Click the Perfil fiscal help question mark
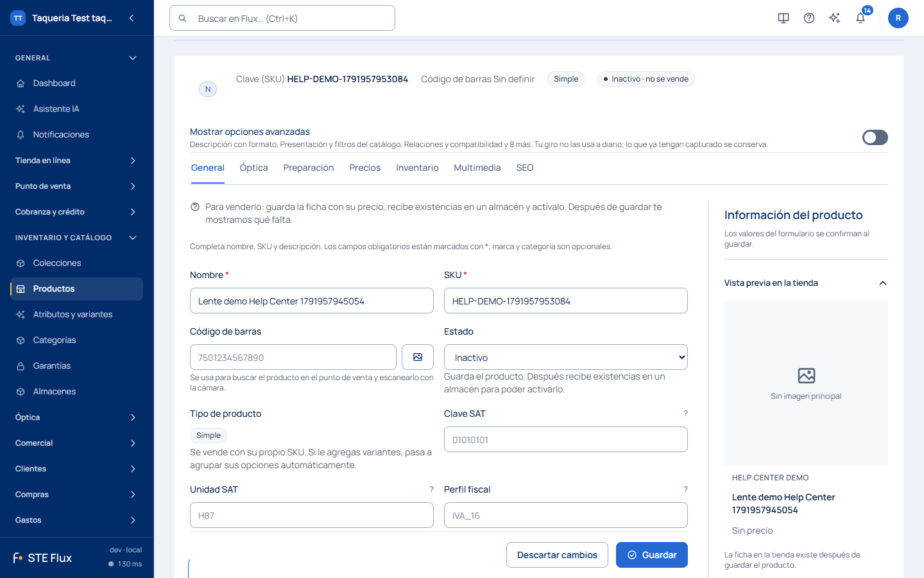This screenshot has width=924, height=578. coord(685,489)
